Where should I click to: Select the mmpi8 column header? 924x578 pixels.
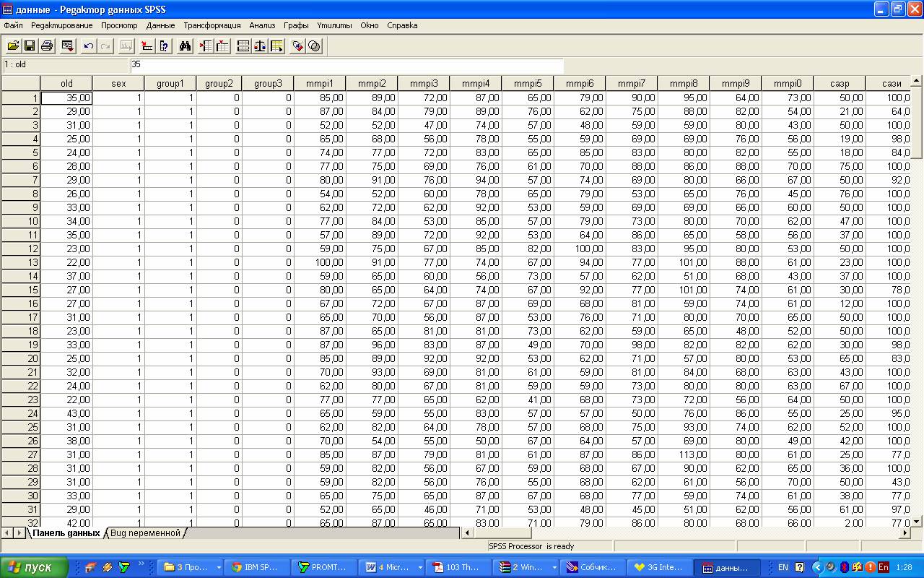point(684,83)
